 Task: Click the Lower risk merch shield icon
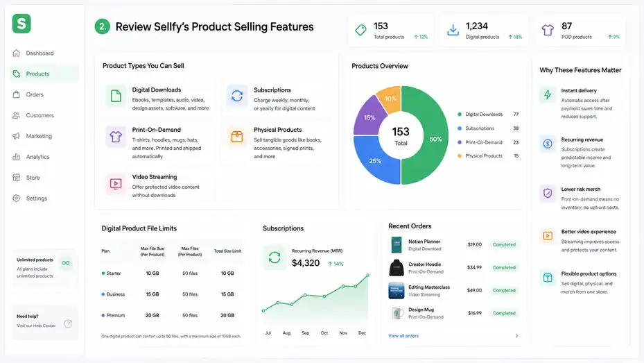(x=548, y=193)
